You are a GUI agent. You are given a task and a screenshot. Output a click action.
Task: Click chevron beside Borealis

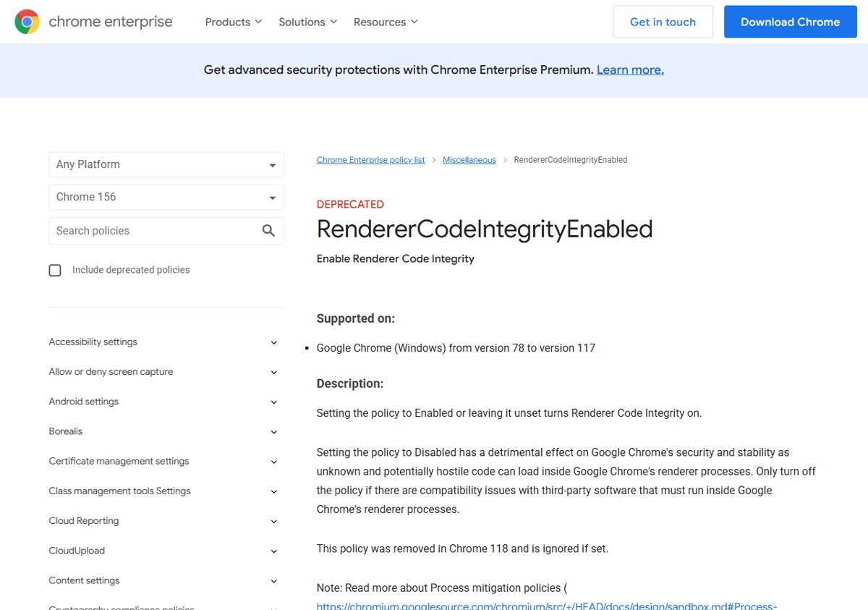(273, 432)
